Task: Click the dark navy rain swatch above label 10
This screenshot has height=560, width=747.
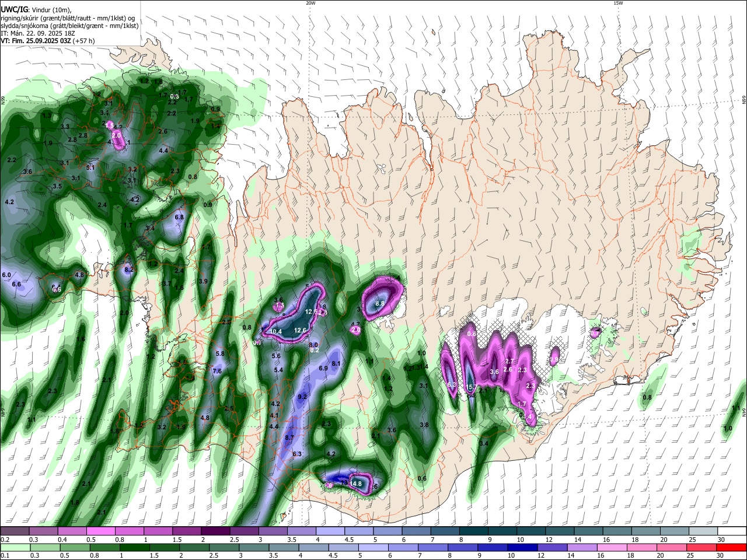Action: (x=521, y=547)
